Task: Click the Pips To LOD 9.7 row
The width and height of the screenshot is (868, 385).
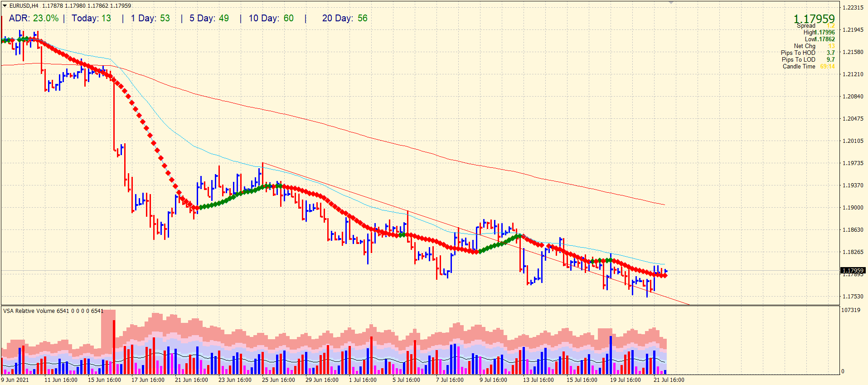Action: [808, 60]
